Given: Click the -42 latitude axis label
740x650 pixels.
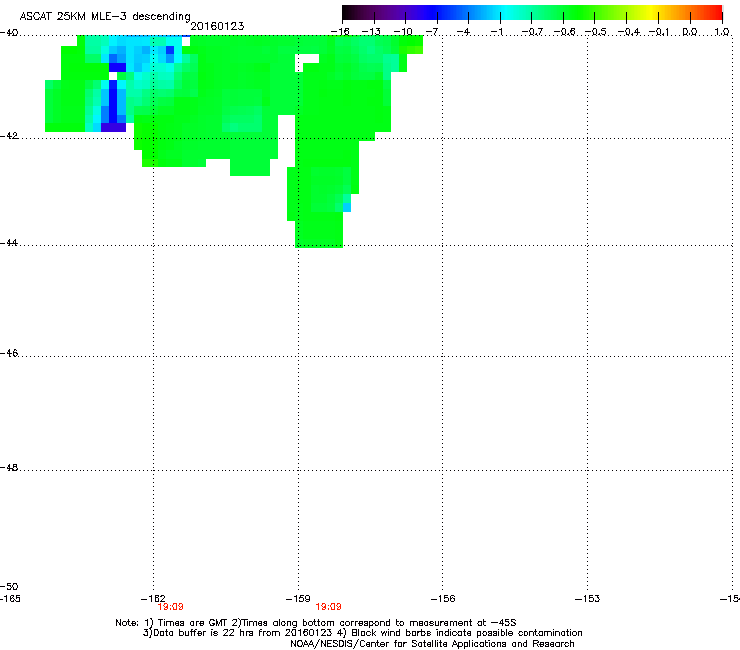Looking at the screenshot, I should (x=9, y=135).
